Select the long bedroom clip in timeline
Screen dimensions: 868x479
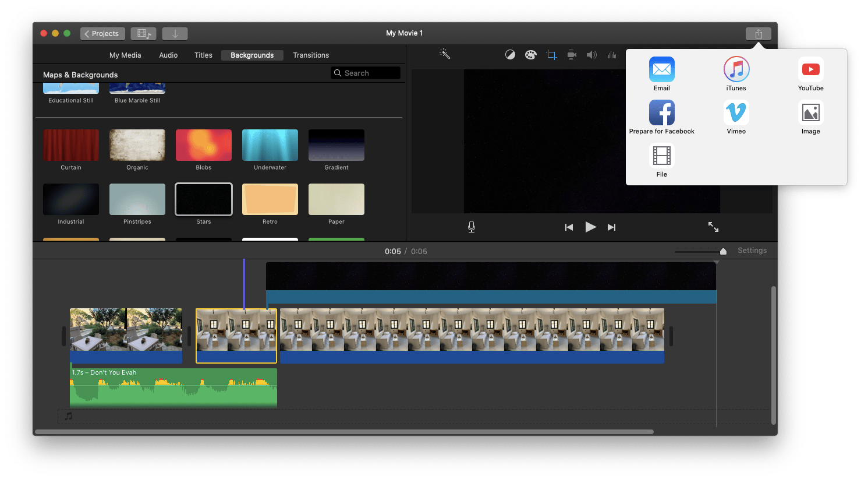click(x=472, y=336)
